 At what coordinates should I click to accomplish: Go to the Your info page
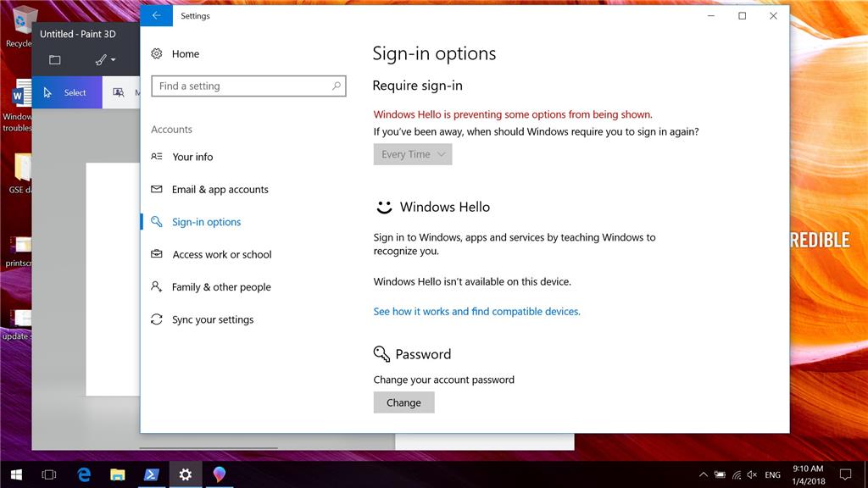tap(192, 157)
